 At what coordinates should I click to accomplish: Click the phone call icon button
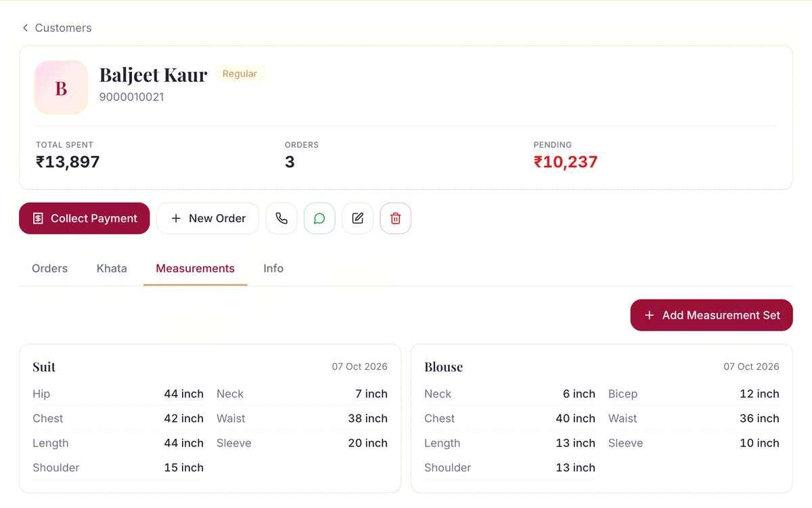point(281,218)
